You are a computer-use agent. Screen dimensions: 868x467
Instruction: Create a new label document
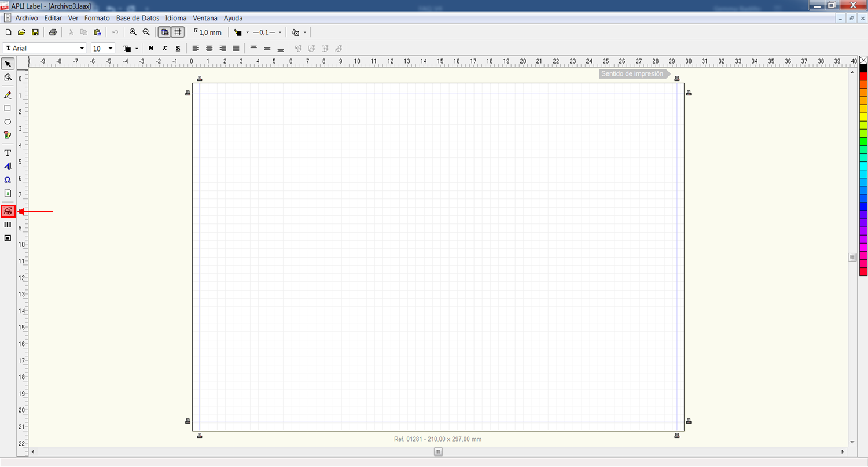click(8, 32)
